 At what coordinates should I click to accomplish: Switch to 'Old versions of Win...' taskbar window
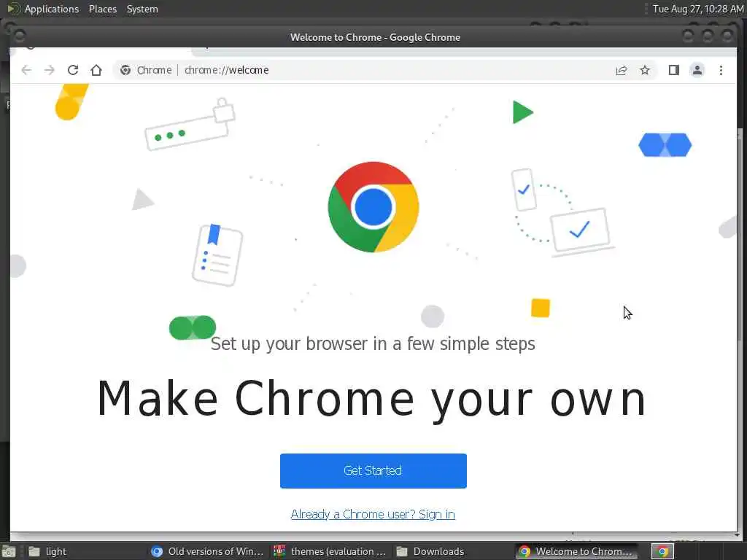206,551
